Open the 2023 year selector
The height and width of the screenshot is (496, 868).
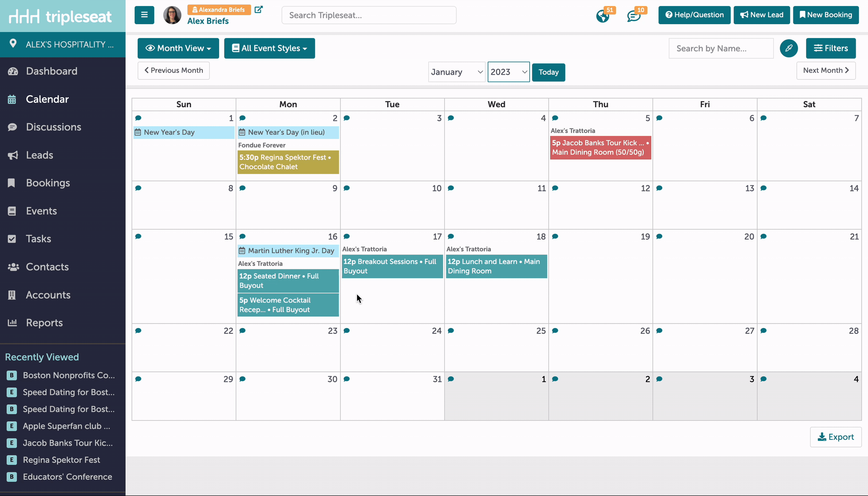[x=509, y=72]
